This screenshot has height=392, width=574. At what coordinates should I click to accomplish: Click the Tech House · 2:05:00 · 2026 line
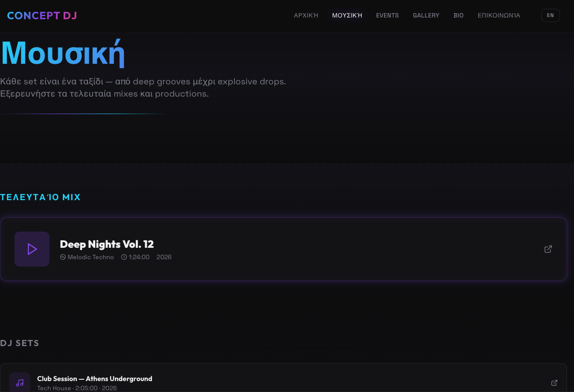(77, 388)
